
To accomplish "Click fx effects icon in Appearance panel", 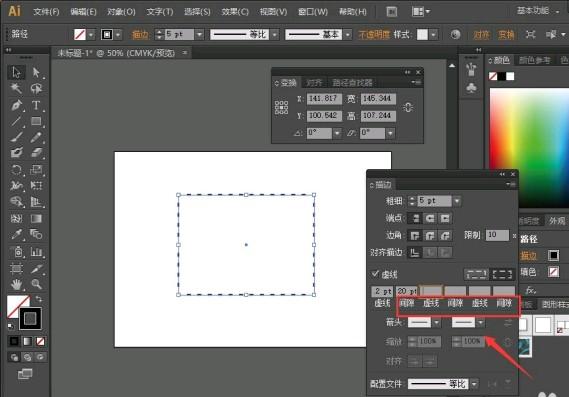I will point(530,290).
